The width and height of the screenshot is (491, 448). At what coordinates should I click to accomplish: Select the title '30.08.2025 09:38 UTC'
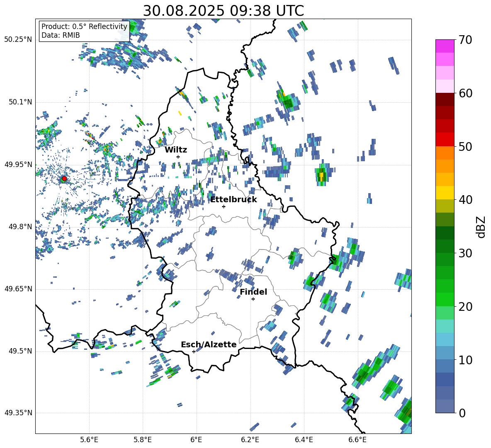[224, 11]
